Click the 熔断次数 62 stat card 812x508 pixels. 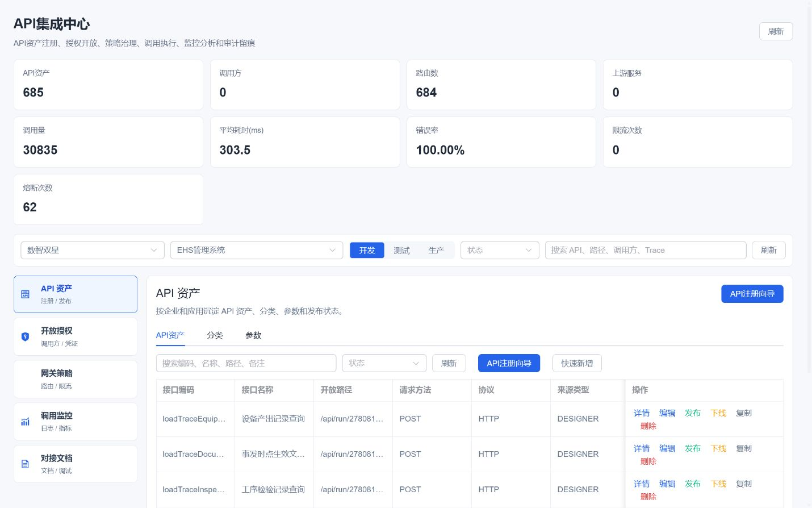click(108, 199)
